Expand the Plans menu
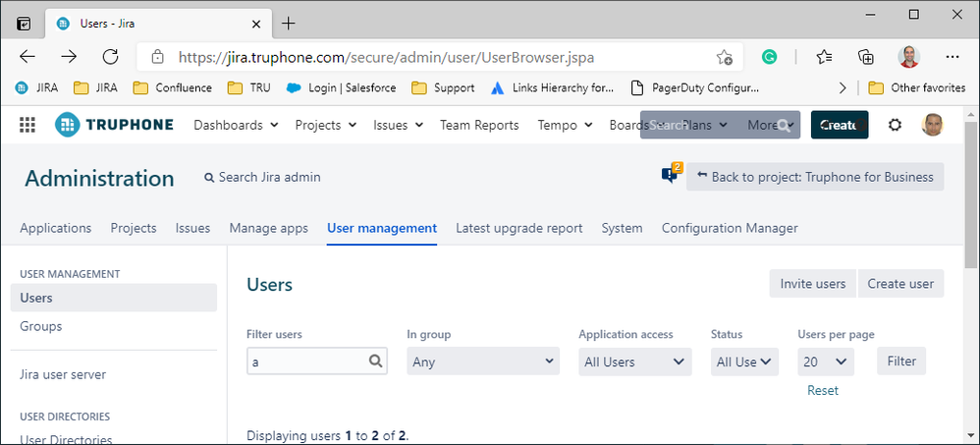 click(704, 125)
